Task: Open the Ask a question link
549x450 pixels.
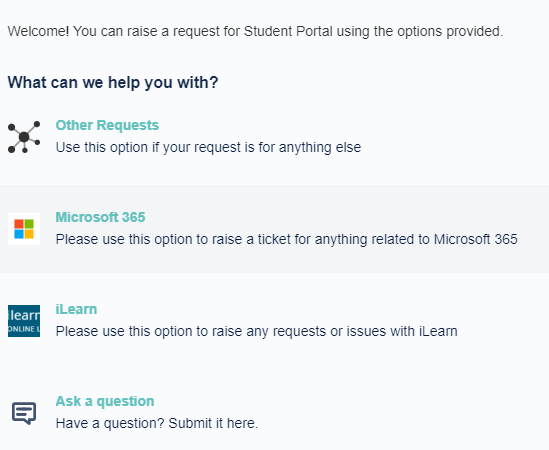Action: (105, 401)
